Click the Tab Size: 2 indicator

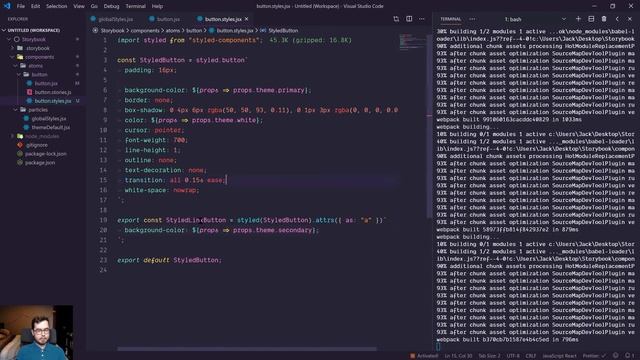coord(489,356)
